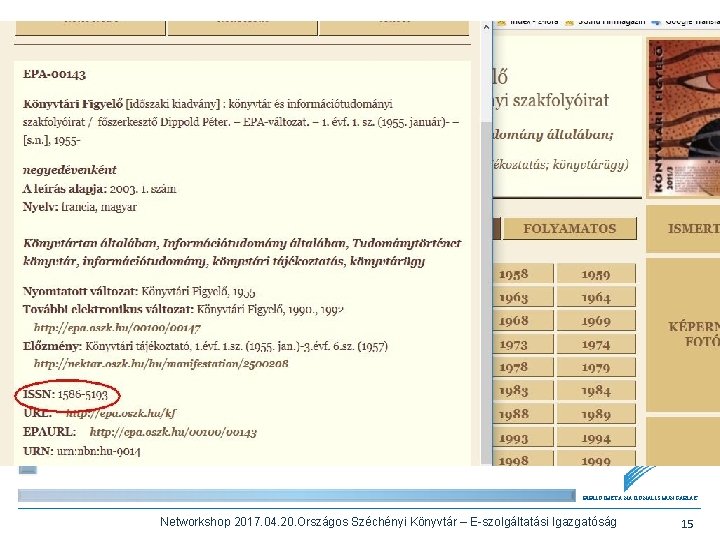The width and height of the screenshot is (720, 540).
Task: View the 1983 issues
Action: point(523,391)
